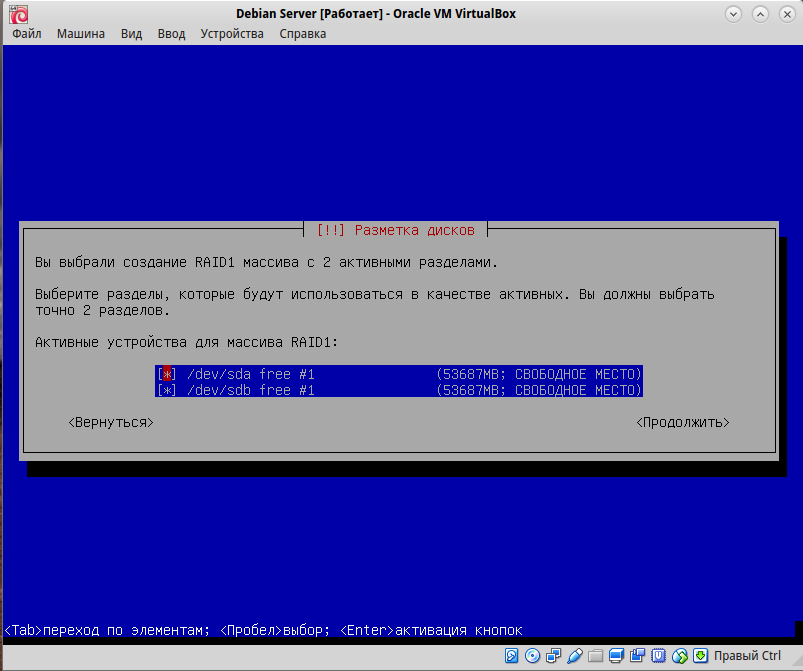Open the Устройства menu
Image resolution: width=803 pixels, height=671 pixels.
tap(232, 34)
